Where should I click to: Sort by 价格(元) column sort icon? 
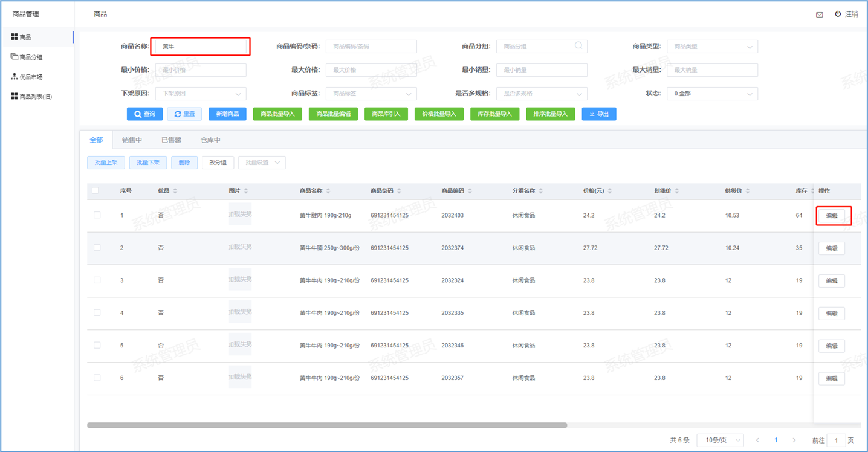click(609, 191)
